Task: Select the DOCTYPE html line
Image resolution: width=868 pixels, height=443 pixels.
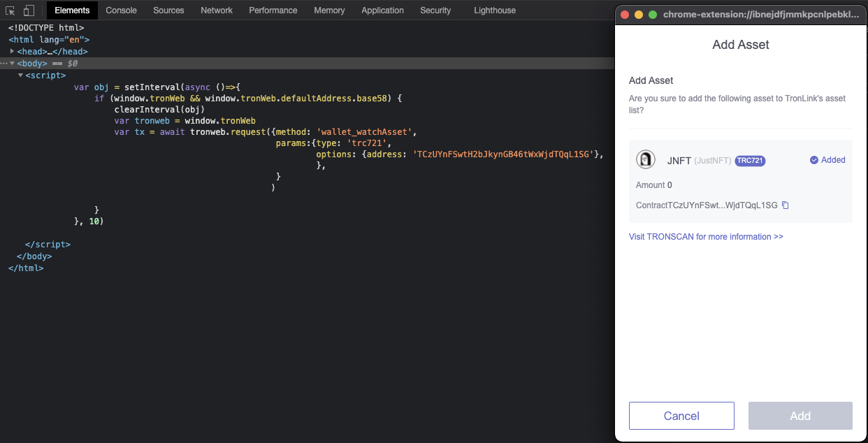Action: [x=46, y=28]
